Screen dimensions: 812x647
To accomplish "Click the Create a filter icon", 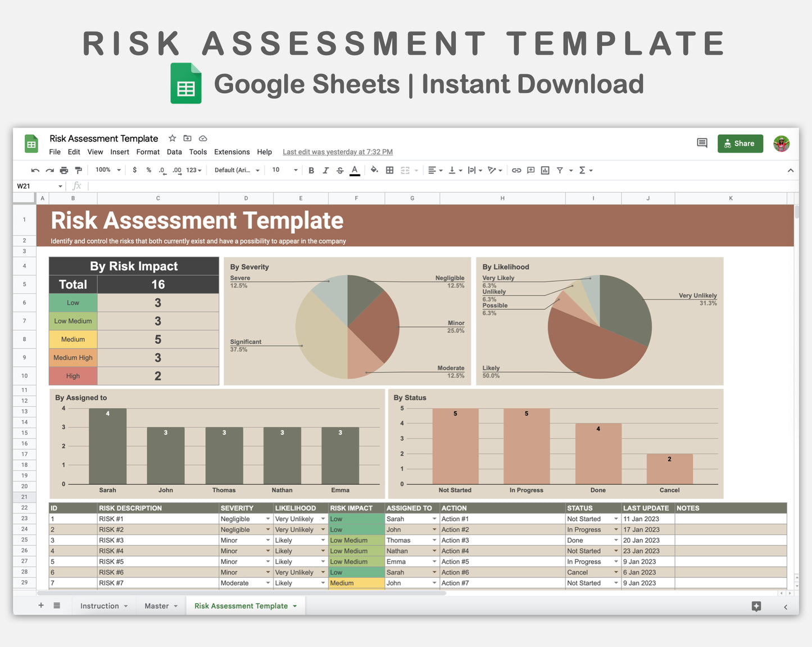I will pos(559,170).
